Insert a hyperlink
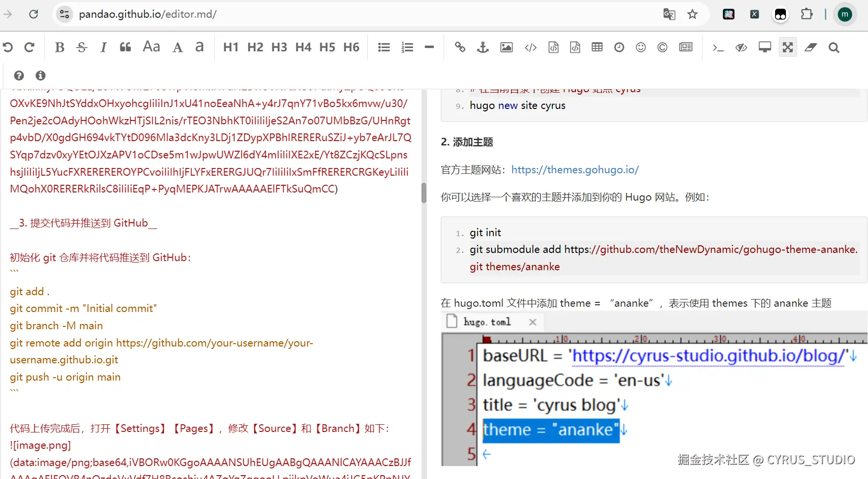This screenshot has width=868, height=479. [460, 47]
